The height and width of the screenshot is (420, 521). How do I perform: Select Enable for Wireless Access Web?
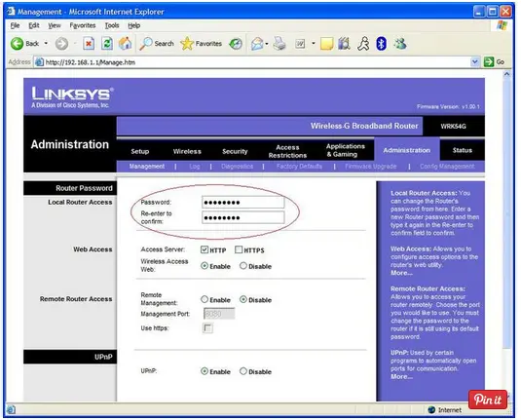click(x=205, y=266)
